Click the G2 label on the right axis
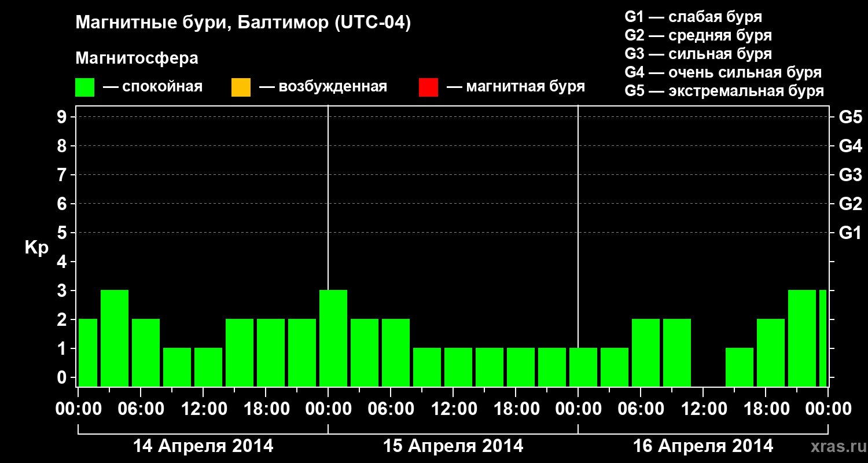 850,204
